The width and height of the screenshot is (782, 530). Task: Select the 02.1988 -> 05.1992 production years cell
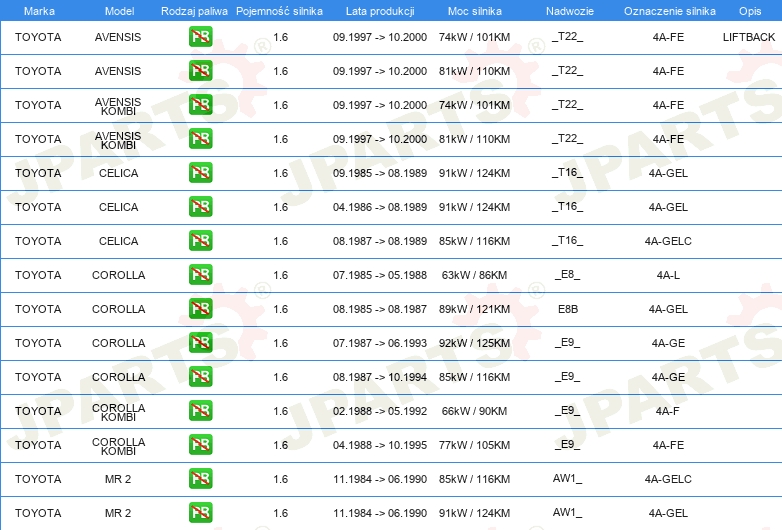[x=380, y=411]
